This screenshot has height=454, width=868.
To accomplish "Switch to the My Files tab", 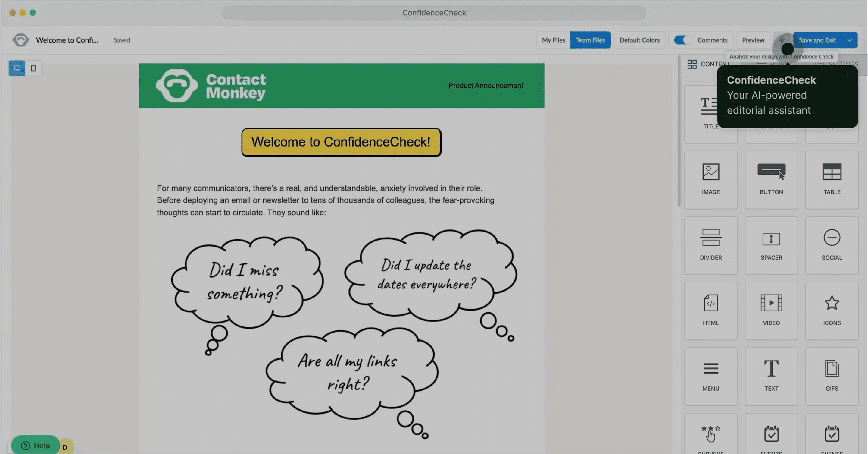I will [x=553, y=40].
